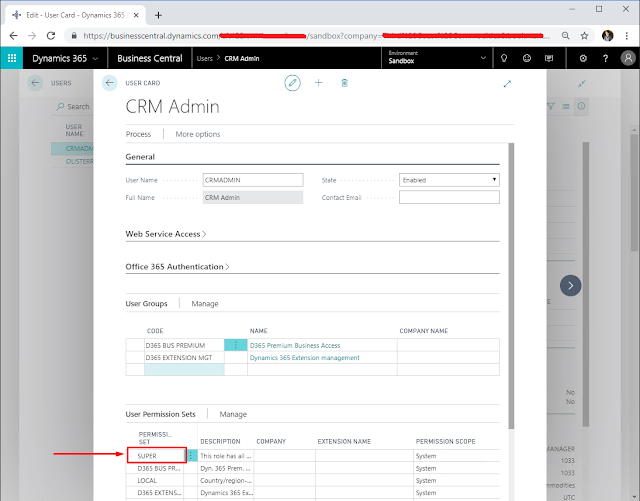
Task: Click the User Name field
Action: [x=253, y=180]
